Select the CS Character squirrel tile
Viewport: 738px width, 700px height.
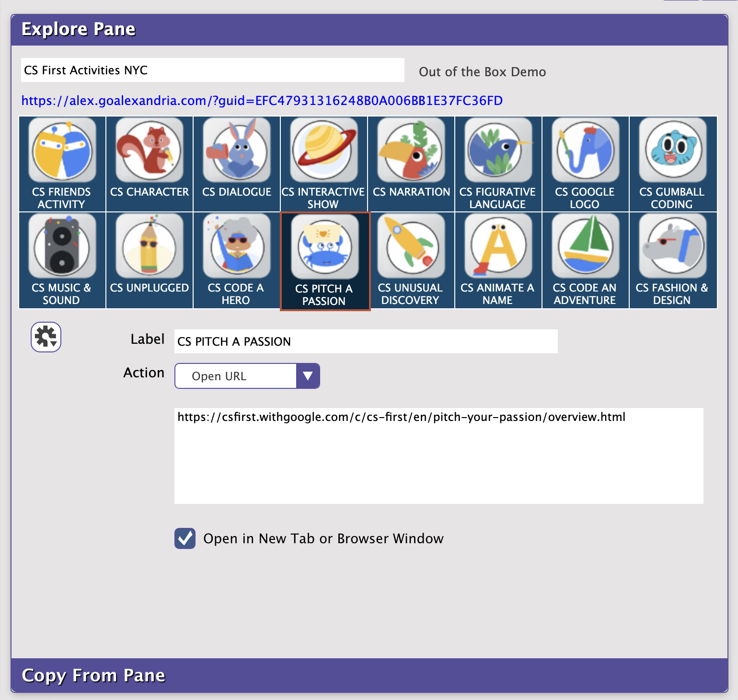point(150,164)
